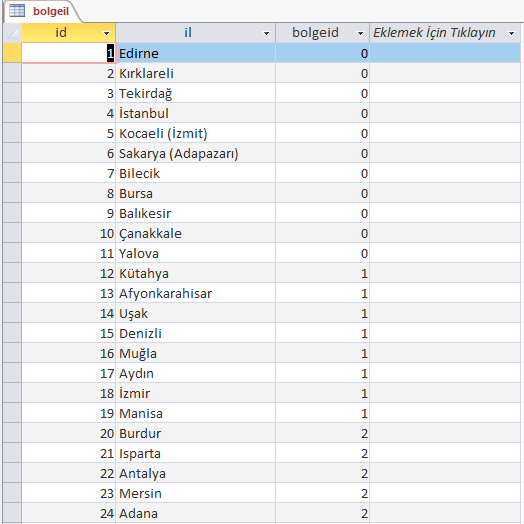Click the Kırklareli cell
The width and height of the screenshot is (524, 524).
[195, 73]
